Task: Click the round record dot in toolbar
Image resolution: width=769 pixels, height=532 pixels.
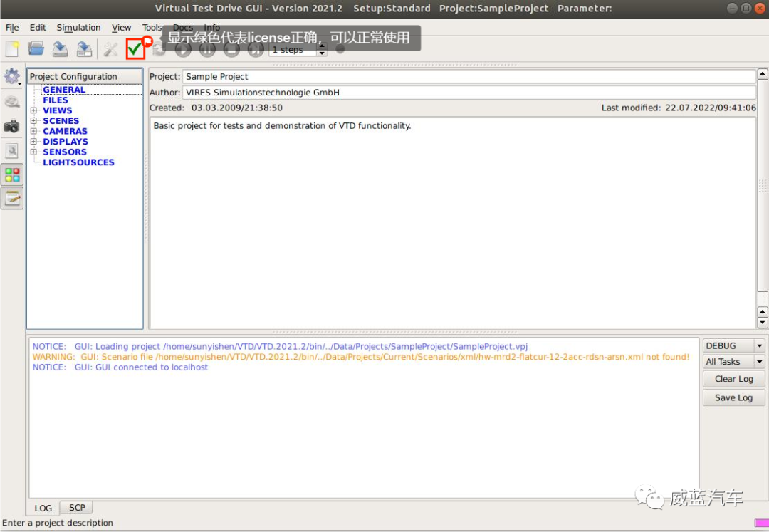Action: 340,50
